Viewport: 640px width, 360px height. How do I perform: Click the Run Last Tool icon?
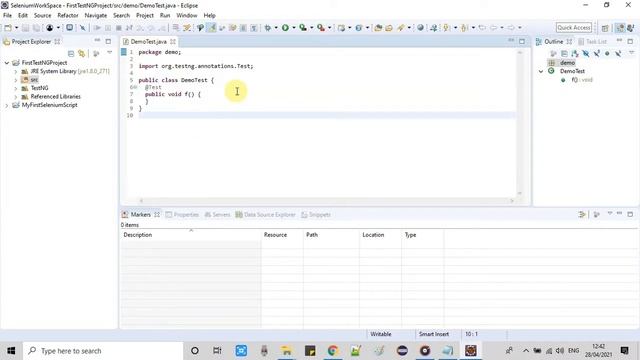[321, 28]
